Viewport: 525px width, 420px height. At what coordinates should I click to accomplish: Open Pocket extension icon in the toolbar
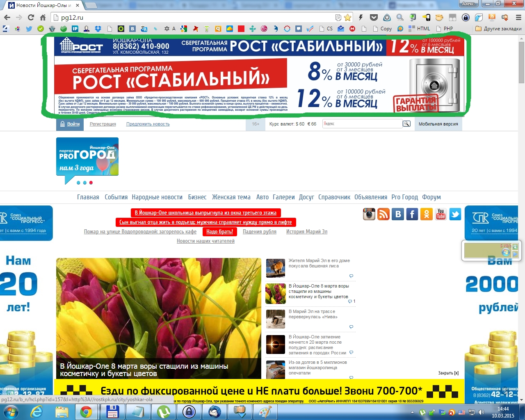pyautogui.click(x=374, y=17)
